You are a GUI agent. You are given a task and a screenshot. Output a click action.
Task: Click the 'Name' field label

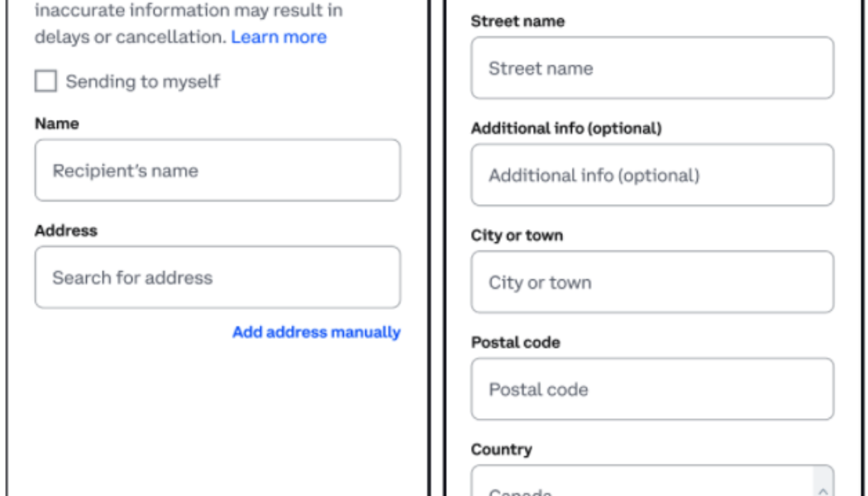57,124
